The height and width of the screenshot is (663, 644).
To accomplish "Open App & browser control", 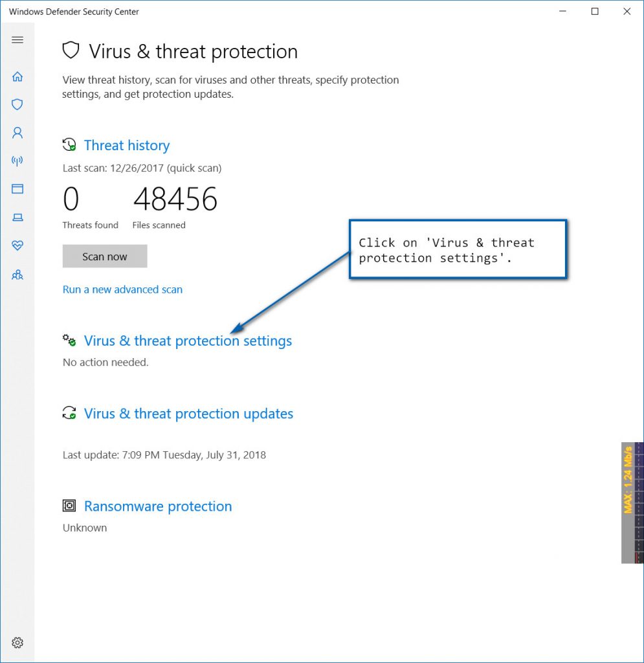I will click(17, 188).
